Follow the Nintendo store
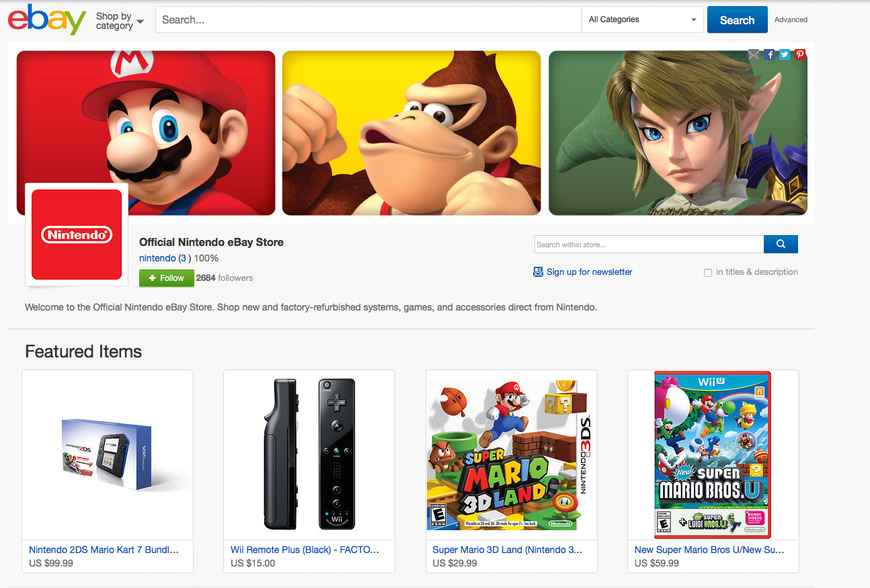870x588 pixels. [167, 278]
